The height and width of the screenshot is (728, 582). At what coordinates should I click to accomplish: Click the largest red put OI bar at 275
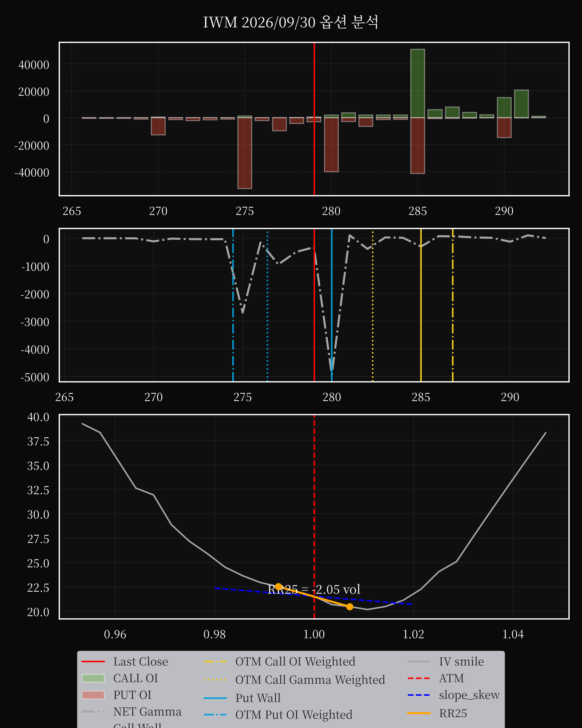click(x=245, y=153)
